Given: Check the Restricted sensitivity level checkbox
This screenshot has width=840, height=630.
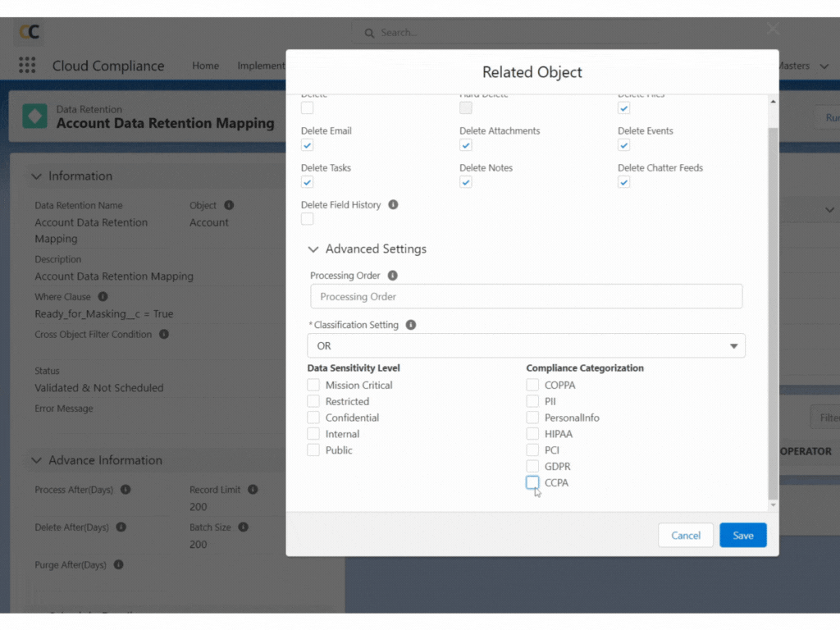Looking at the screenshot, I should tap(313, 400).
